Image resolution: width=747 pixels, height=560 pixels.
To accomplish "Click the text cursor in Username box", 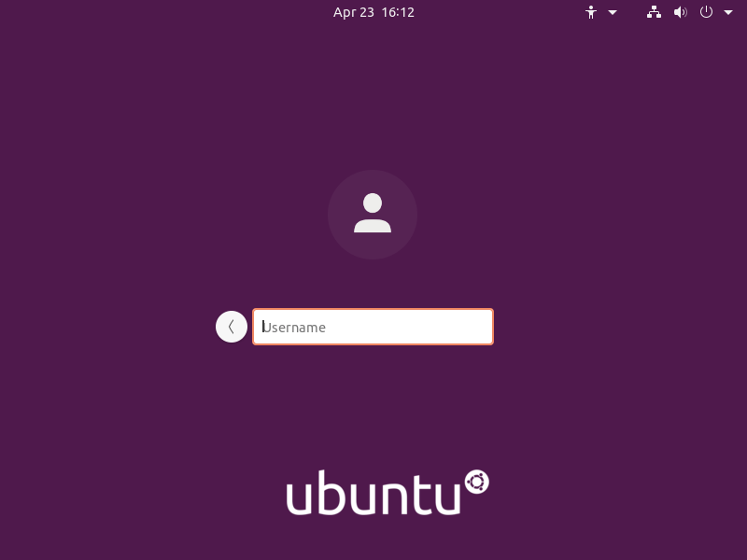I will [x=263, y=327].
